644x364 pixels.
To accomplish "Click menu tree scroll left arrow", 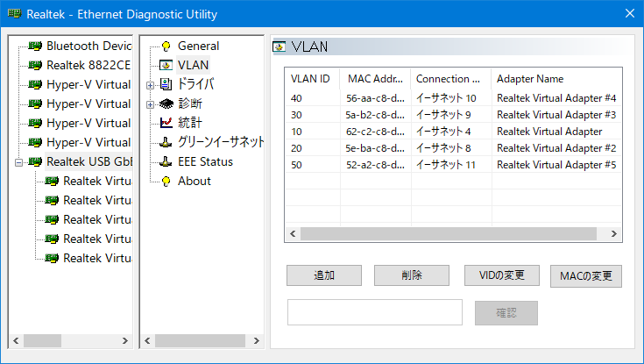I will 147,340.
